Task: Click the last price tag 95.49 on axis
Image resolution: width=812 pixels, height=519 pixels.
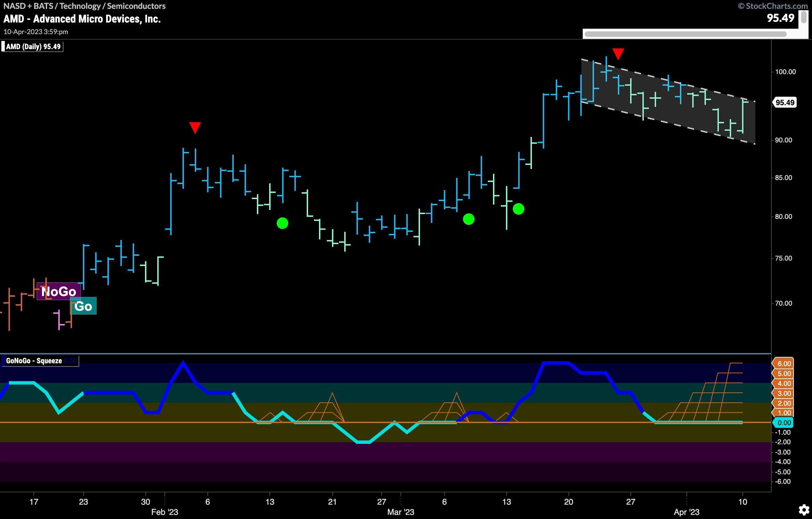Action: tap(784, 102)
